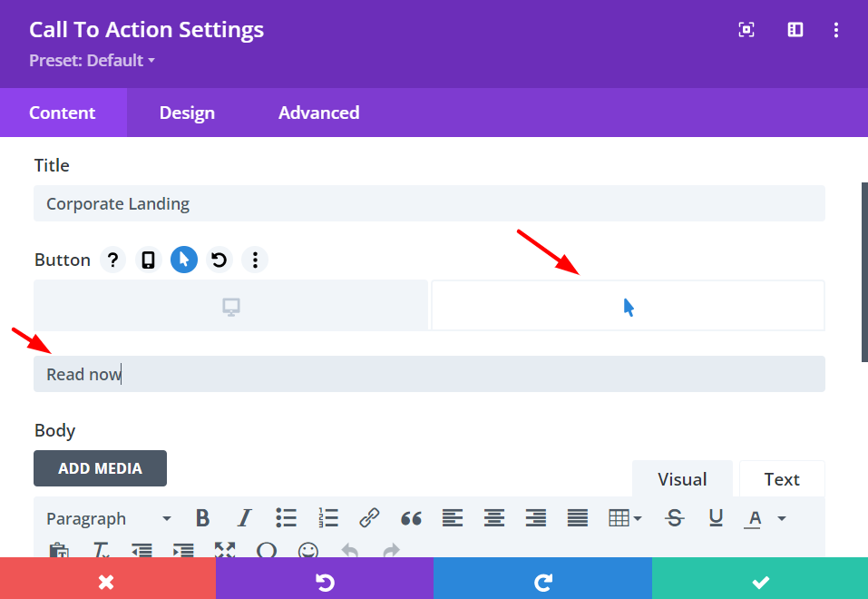The height and width of the screenshot is (599, 868).
Task: Open the Paragraph format dropdown
Action: [109, 518]
